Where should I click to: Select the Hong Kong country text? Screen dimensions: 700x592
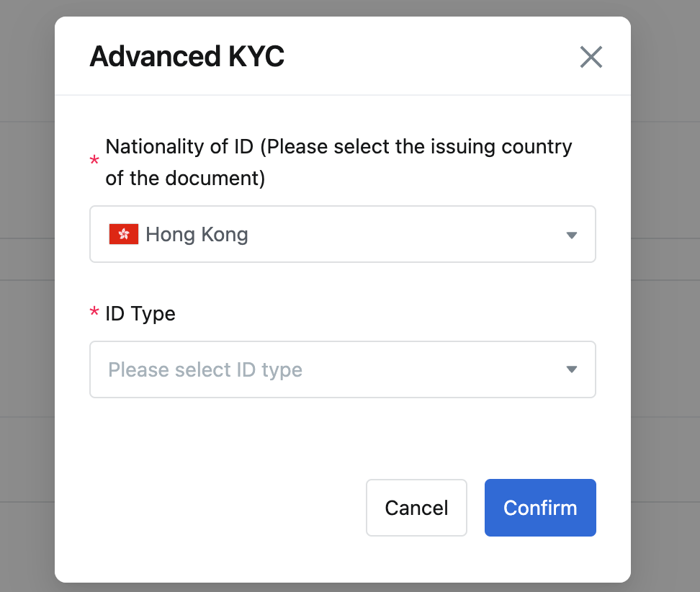click(x=197, y=235)
